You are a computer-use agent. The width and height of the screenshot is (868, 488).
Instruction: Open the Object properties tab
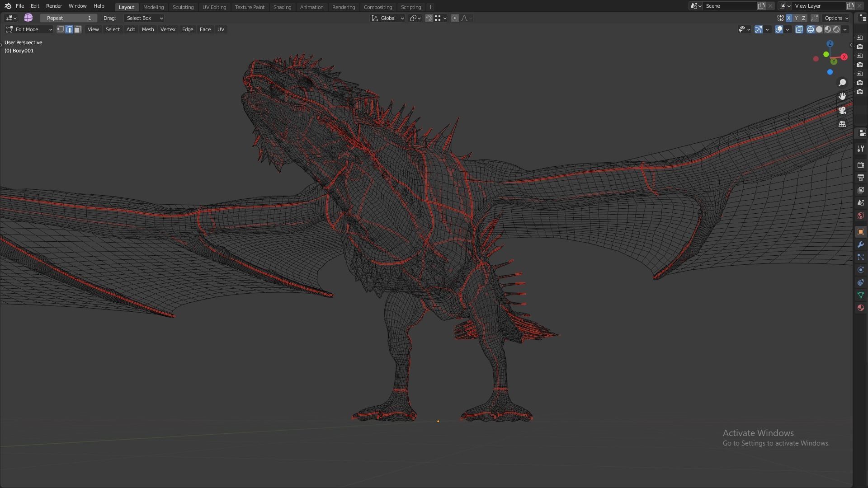point(861,232)
